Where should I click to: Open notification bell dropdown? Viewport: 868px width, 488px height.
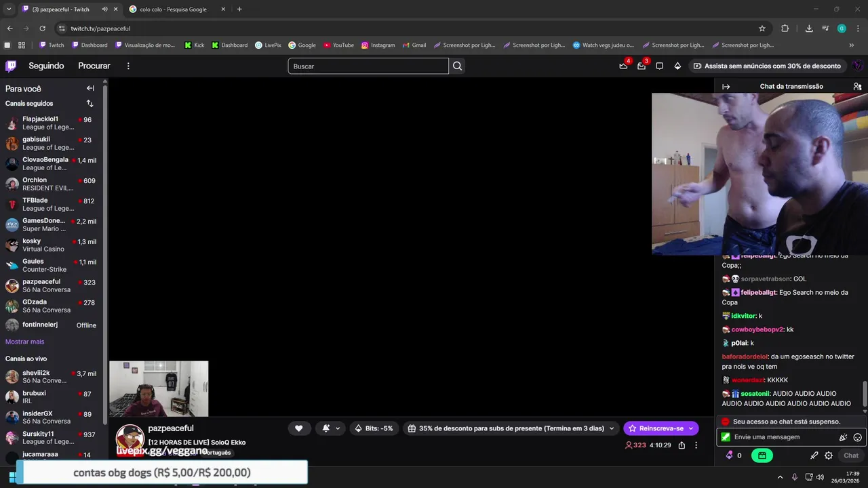pyautogui.click(x=331, y=428)
